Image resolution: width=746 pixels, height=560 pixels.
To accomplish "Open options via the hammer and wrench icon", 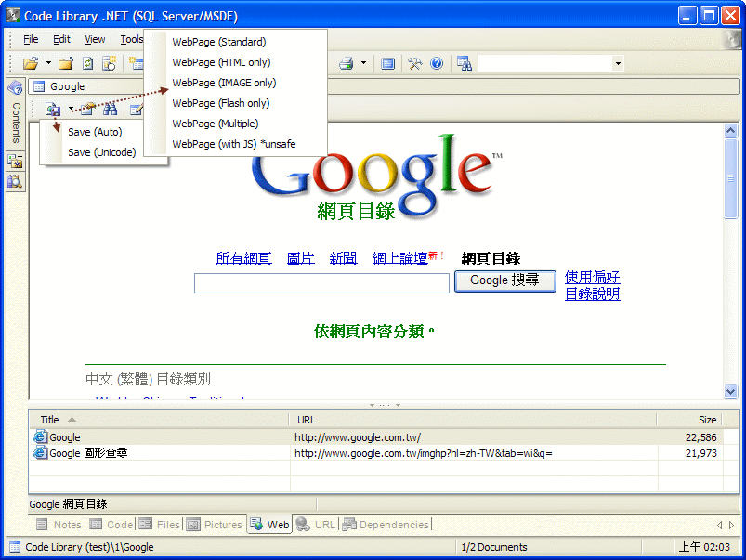I will click(414, 63).
